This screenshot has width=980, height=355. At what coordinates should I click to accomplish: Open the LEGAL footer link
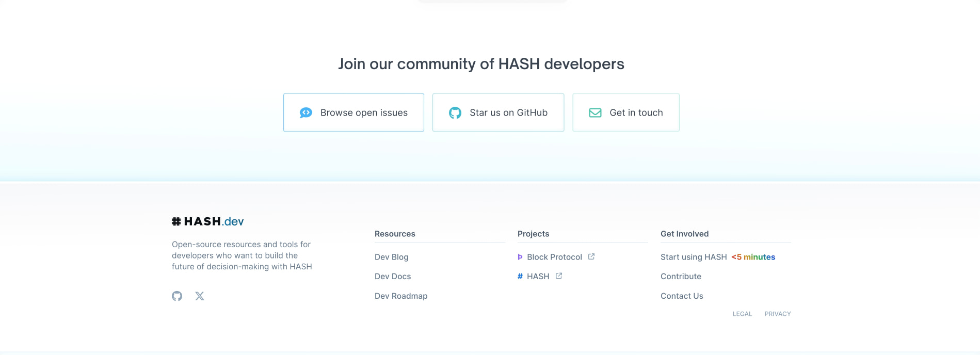click(742, 314)
